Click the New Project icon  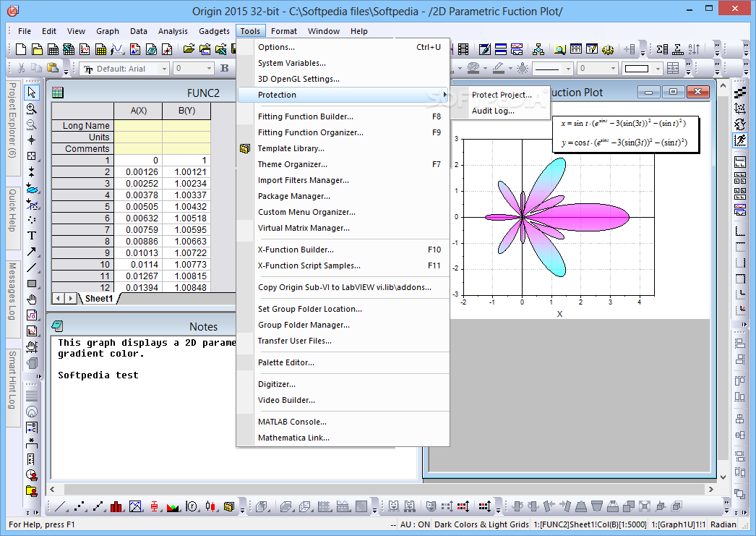pyautogui.click(x=21, y=49)
